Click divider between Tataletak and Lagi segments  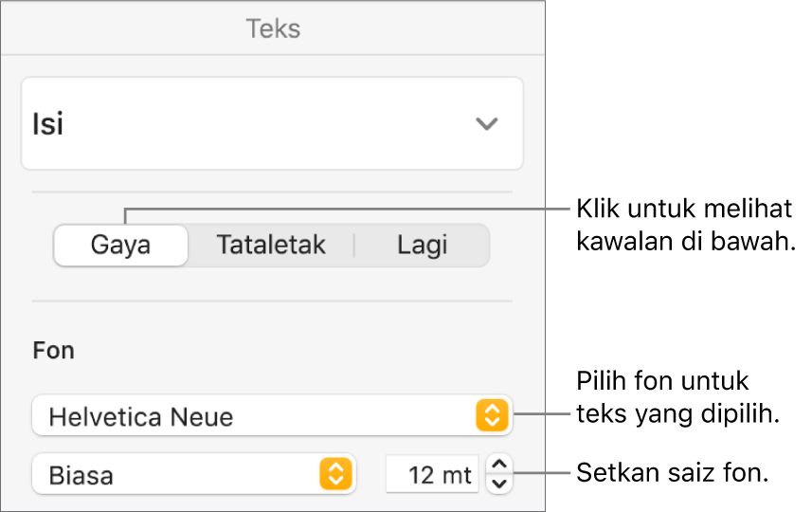pos(354,246)
